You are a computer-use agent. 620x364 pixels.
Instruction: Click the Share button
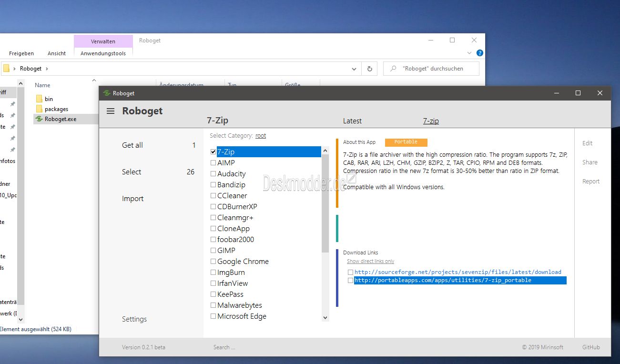tap(590, 162)
